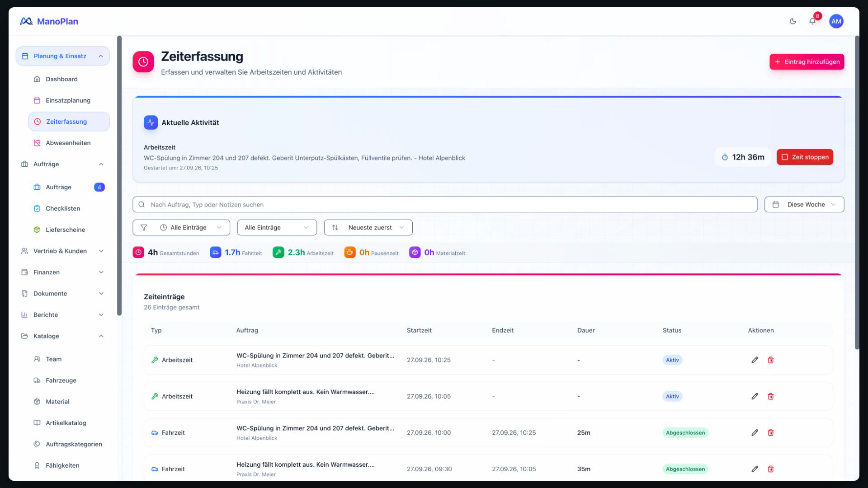Viewport: 868px width, 488px height.
Task: Click the Artikelkatalog book icon
Action: (x=37, y=423)
